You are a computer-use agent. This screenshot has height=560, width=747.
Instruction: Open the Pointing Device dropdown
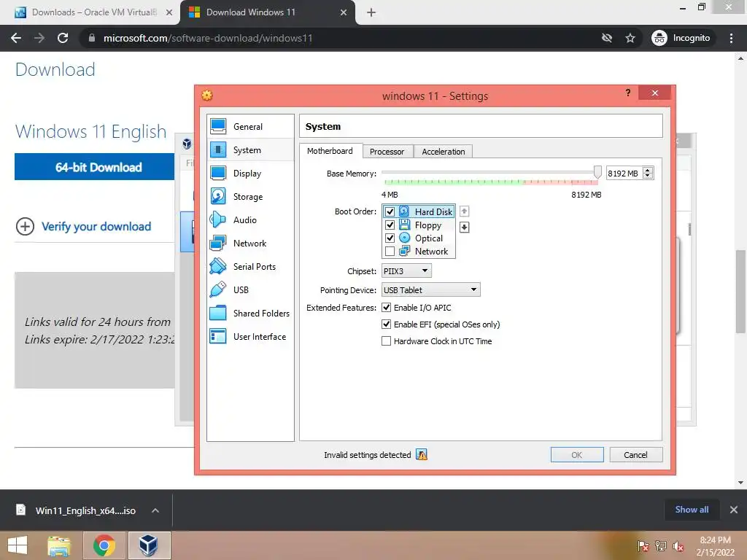click(x=430, y=290)
